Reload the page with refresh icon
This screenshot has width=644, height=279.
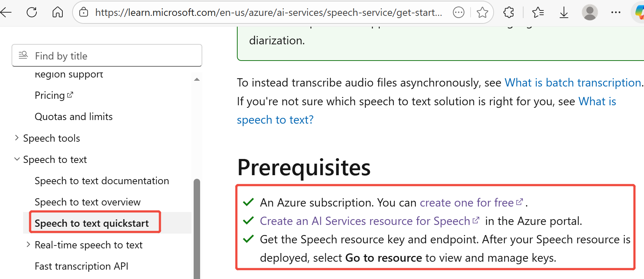pyautogui.click(x=32, y=13)
